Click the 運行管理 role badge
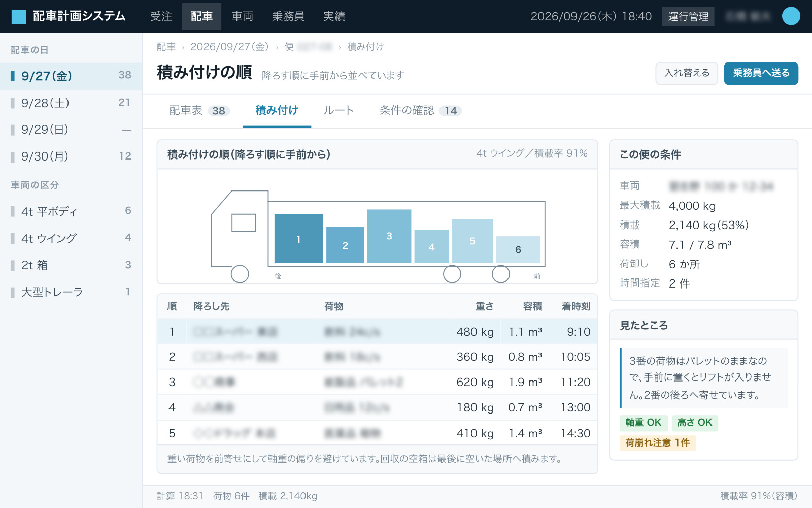 (688, 17)
